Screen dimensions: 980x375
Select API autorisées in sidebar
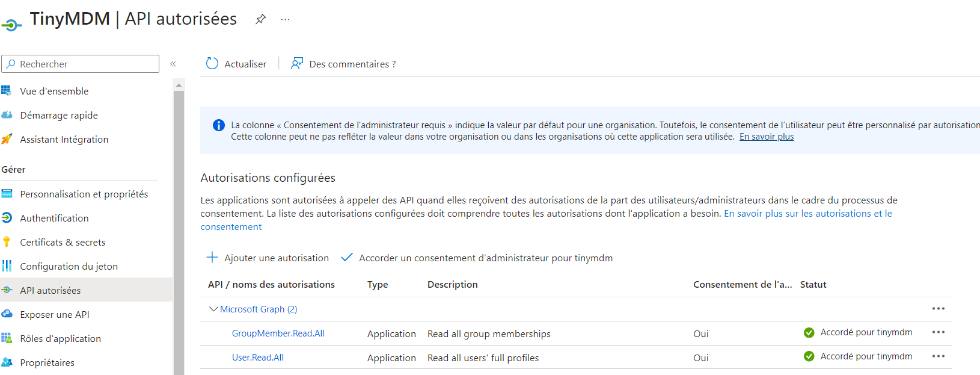tap(51, 290)
